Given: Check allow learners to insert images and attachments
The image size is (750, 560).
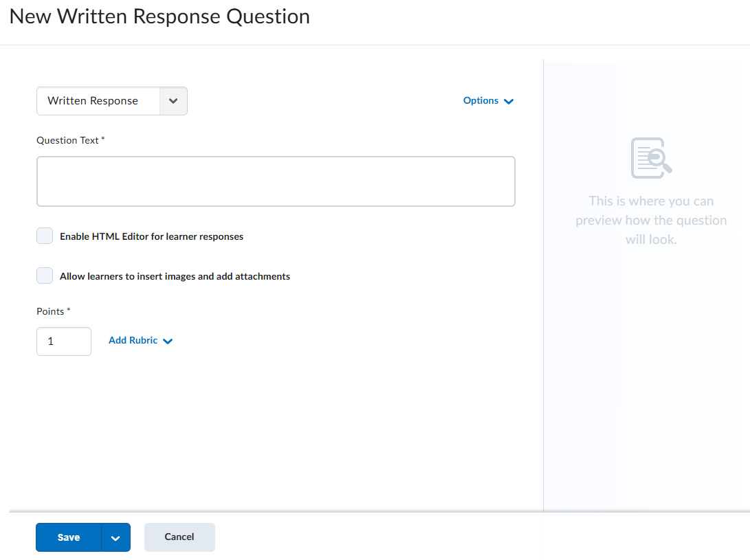Looking at the screenshot, I should pyautogui.click(x=44, y=276).
